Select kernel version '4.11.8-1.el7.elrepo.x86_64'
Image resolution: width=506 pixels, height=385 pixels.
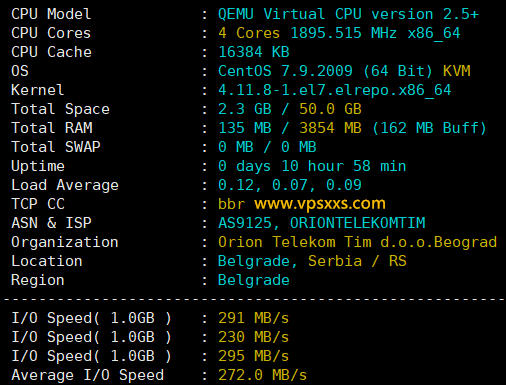[x=335, y=90]
